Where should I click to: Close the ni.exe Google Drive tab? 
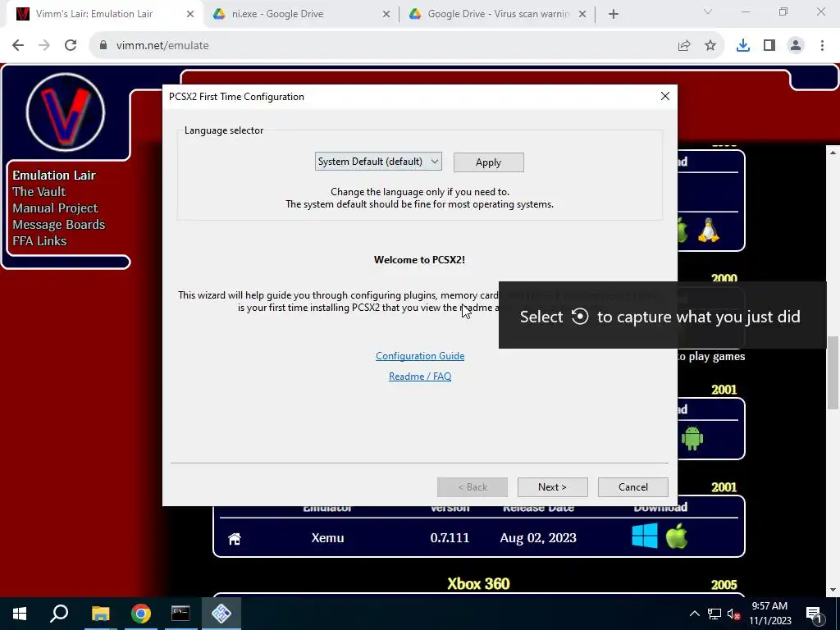point(386,14)
